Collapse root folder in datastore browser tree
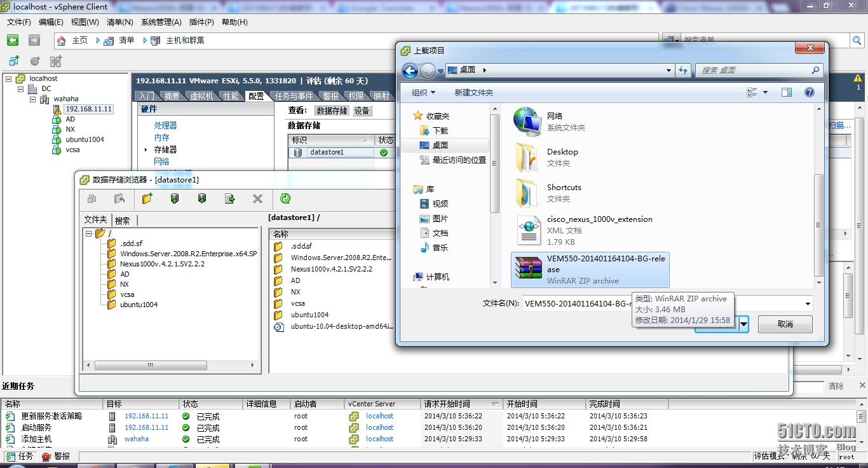The width and height of the screenshot is (868, 468). tap(88, 233)
